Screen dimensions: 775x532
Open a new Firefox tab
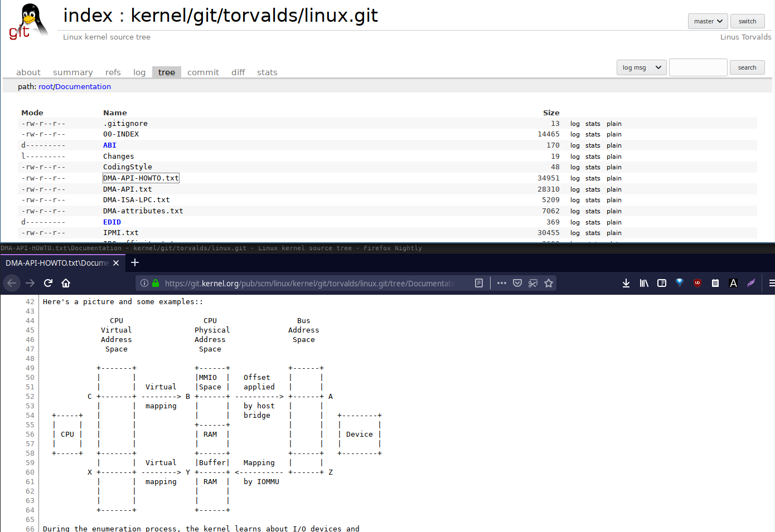coord(135,262)
